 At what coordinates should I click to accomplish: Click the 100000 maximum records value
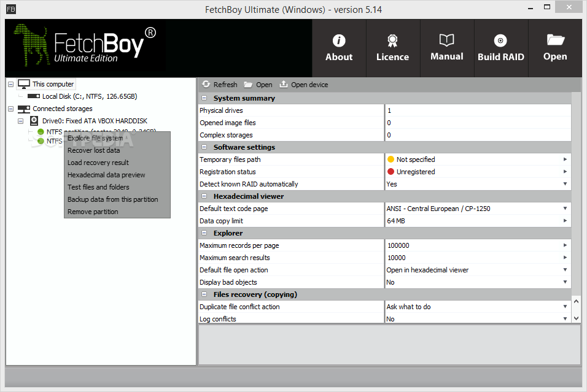pyautogui.click(x=398, y=245)
